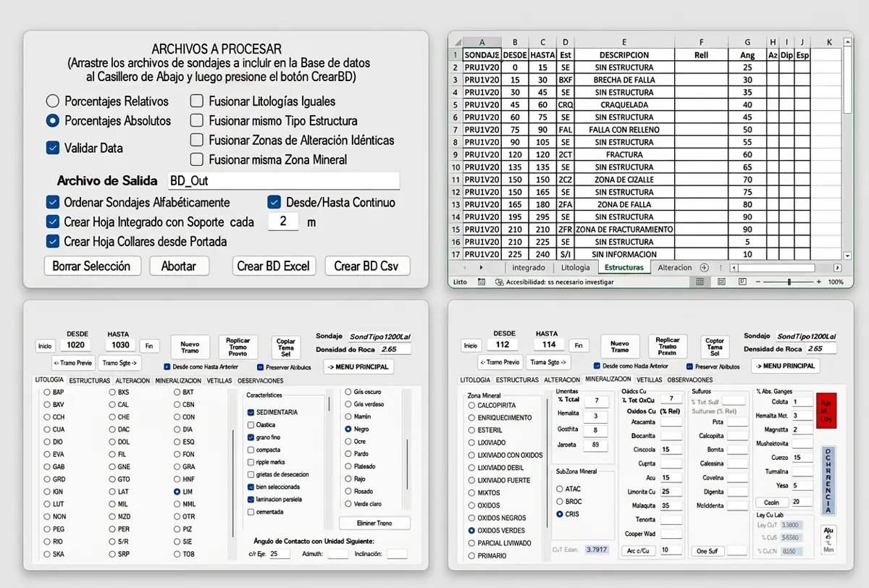Viewport: 869px width, 588px height.
Task: Click Tramo Sgte in litología form
Action: 120,363
